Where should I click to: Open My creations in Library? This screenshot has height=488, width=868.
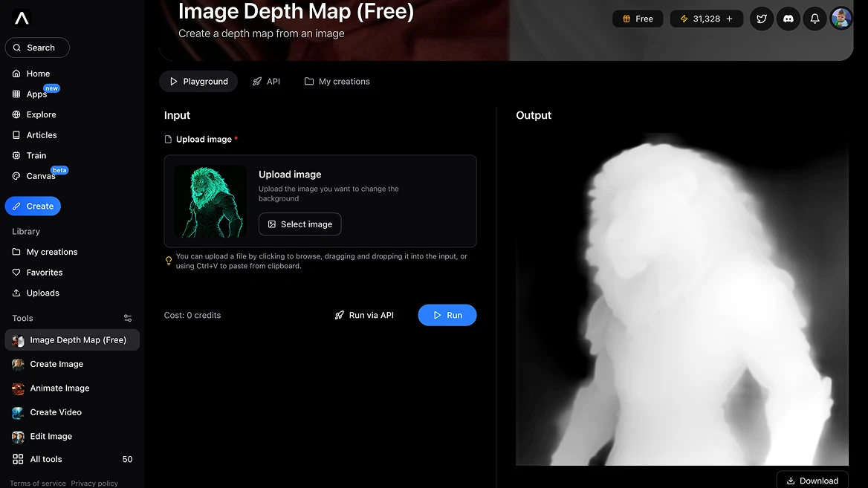[51, 252]
